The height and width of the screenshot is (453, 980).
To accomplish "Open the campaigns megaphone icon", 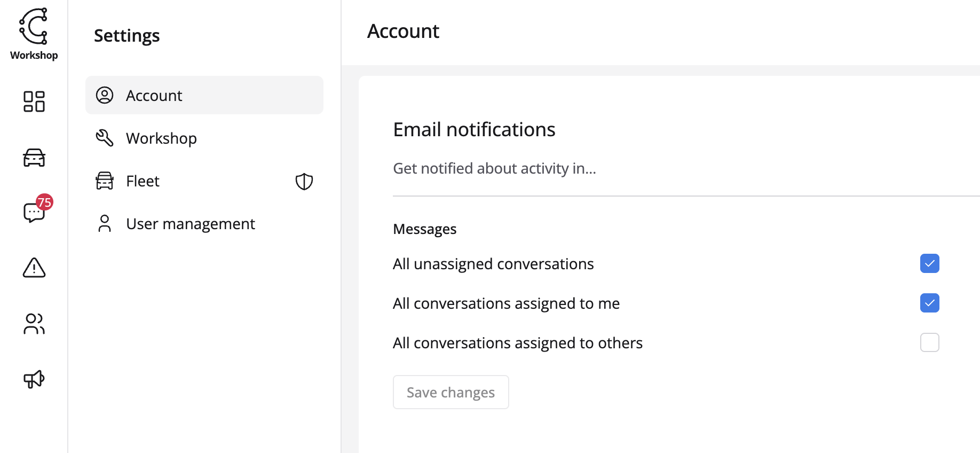I will tap(34, 379).
